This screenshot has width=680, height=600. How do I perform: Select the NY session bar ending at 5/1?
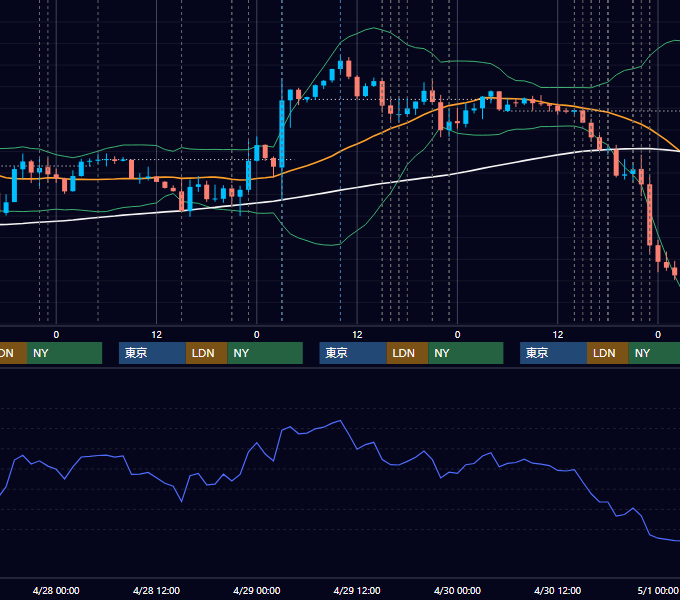(654, 353)
